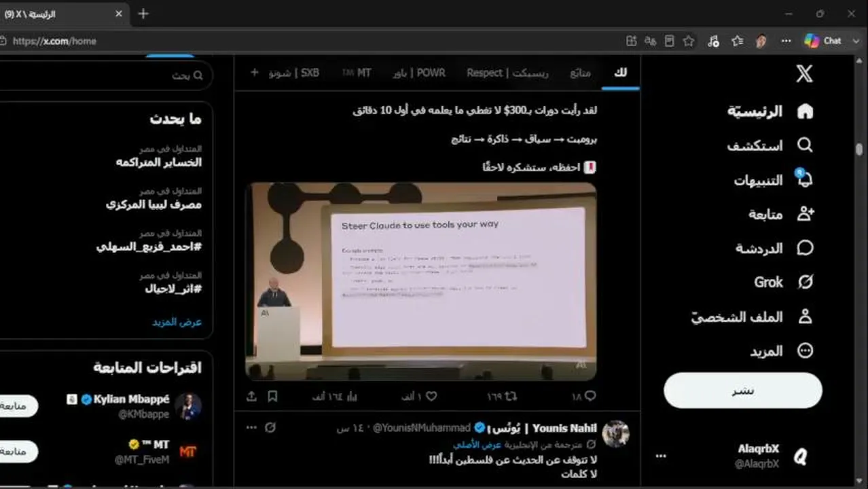Switch to the SXB | شونو tab
Screen dimensions: 868x489
[x=294, y=73]
